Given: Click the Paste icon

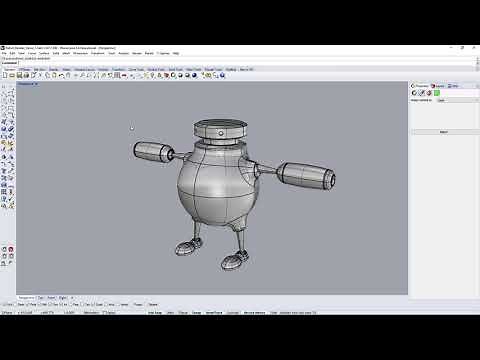Looking at the screenshot, I should point(54,76).
